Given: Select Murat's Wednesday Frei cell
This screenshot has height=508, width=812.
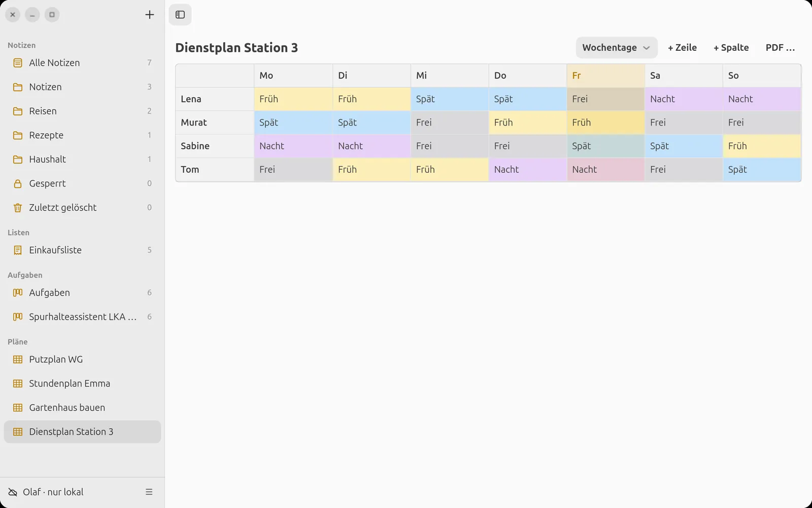Looking at the screenshot, I should point(450,122).
